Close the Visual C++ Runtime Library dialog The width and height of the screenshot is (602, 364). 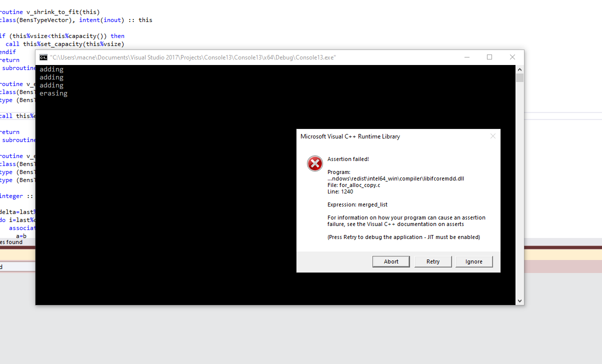[x=492, y=136]
